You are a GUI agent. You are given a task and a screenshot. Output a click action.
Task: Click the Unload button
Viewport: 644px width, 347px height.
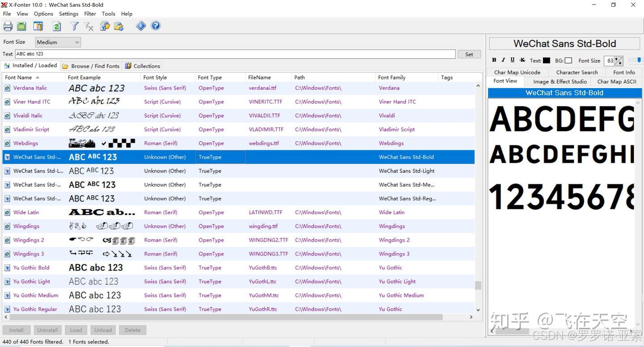point(103,330)
